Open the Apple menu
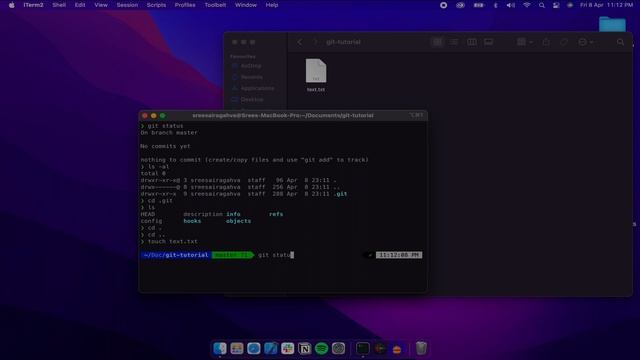 coord(11,5)
